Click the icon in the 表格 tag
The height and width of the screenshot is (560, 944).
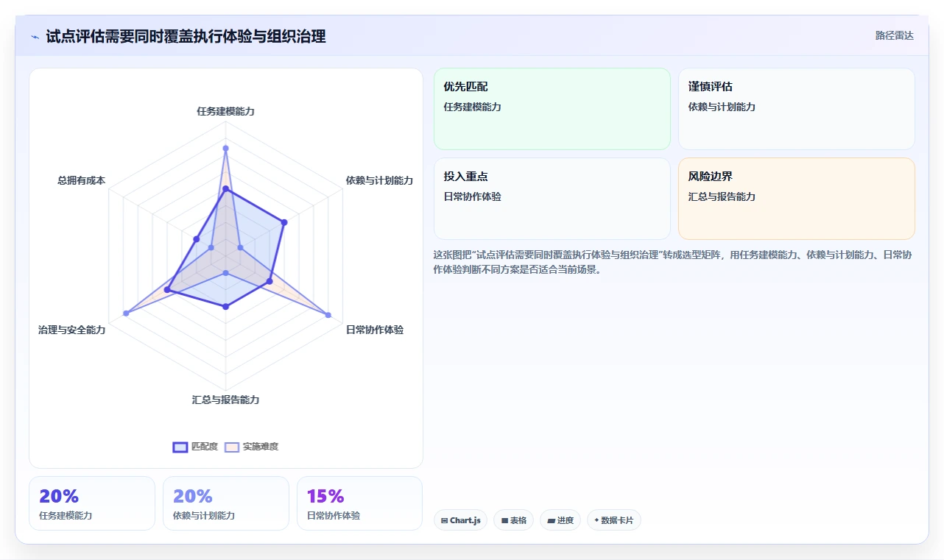504,520
